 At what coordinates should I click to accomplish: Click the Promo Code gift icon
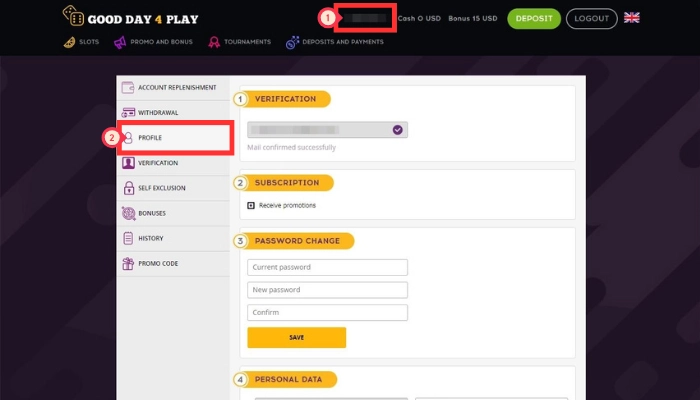[x=128, y=264]
